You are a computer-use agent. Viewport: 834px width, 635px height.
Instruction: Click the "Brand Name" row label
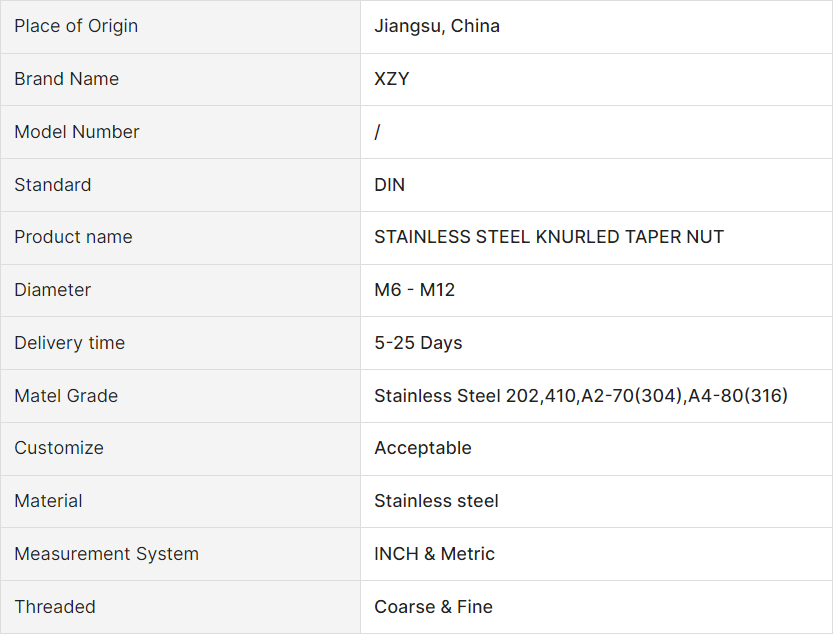pyautogui.click(x=66, y=79)
